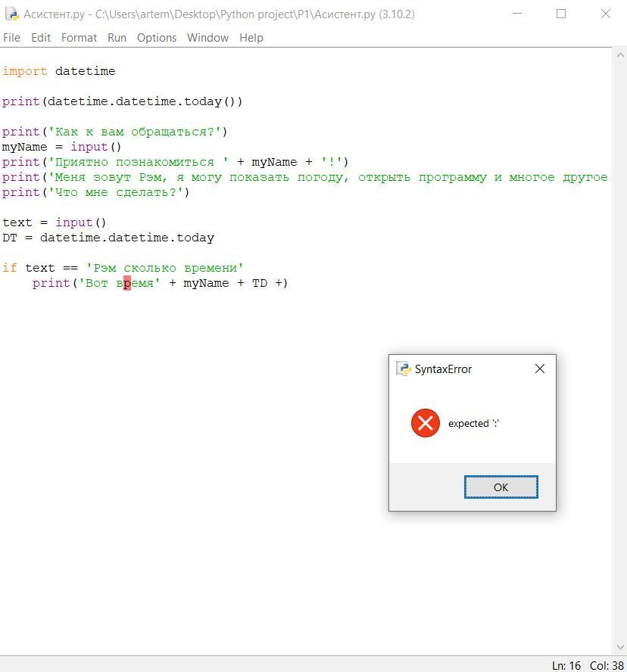Click the 'Рэм сколько времени' string
The height and width of the screenshot is (672, 627).
(164, 269)
